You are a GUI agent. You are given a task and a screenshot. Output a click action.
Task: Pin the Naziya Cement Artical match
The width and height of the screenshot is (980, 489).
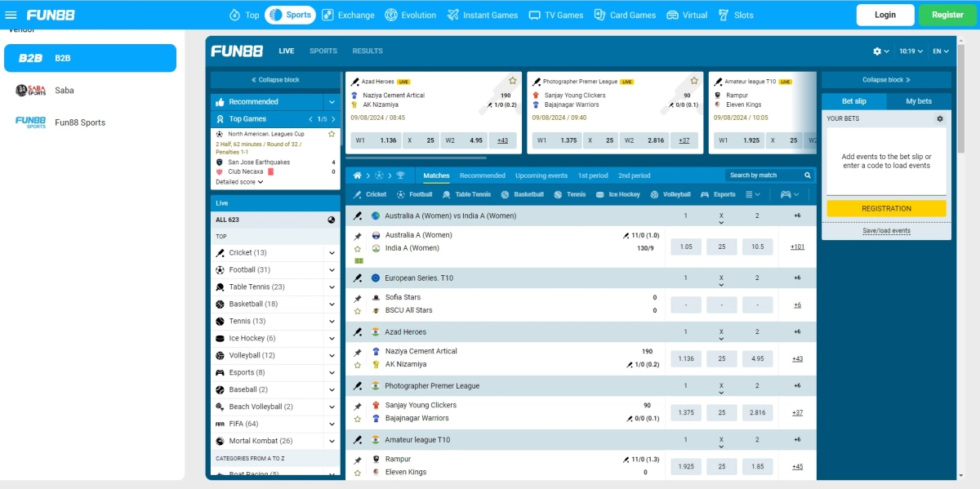click(x=358, y=352)
